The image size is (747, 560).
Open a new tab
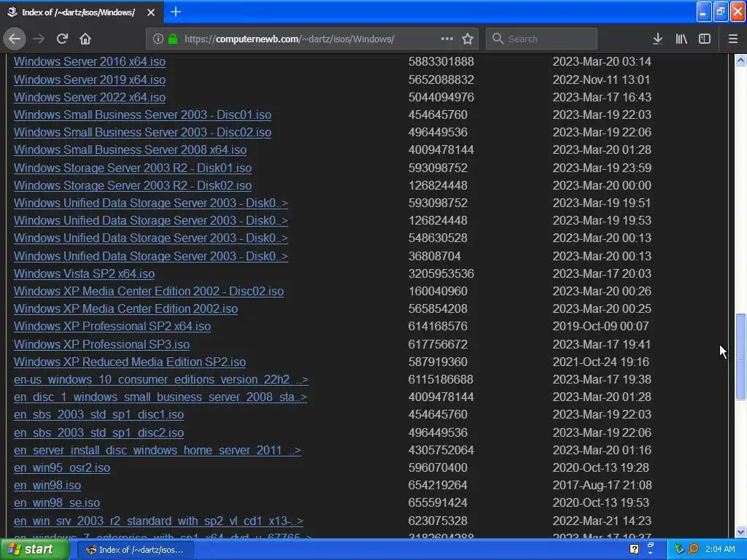click(176, 12)
